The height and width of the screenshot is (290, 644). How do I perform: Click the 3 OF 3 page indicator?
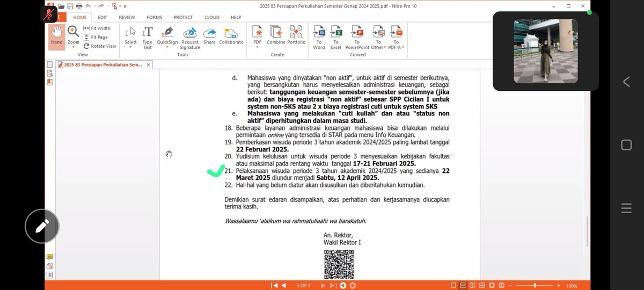tap(304, 285)
